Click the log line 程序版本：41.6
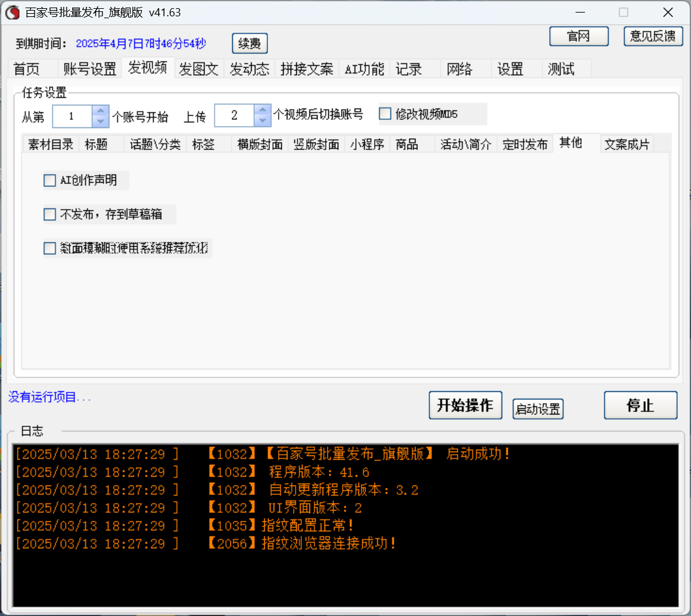This screenshot has width=691, height=616. (x=193, y=472)
